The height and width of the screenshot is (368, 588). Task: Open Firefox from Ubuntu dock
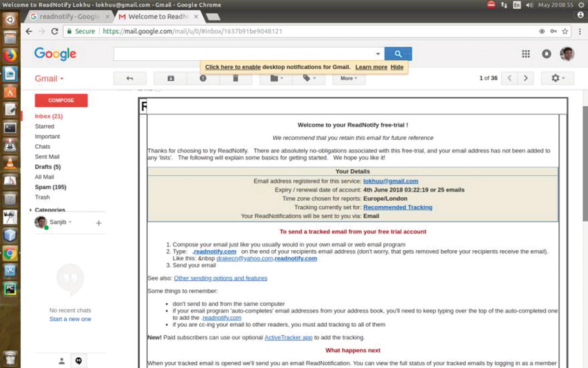click(x=10, y=55)
